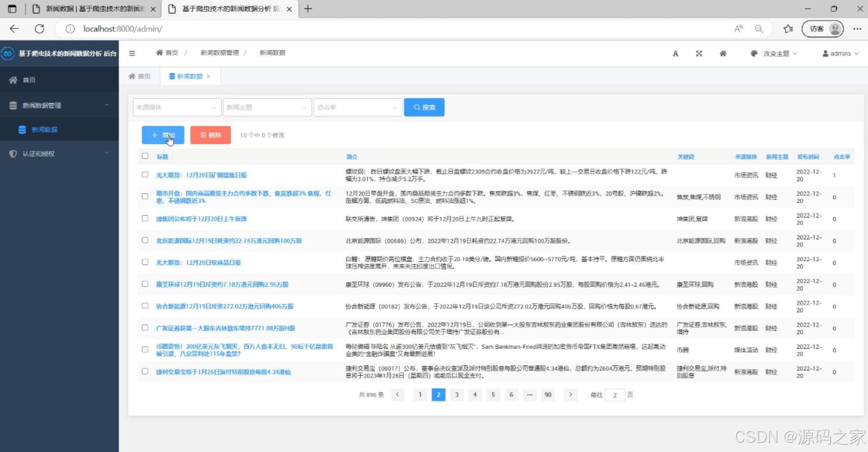Open the link 光大期货：12月20日矿钢煤焦日报

[201, 175]
